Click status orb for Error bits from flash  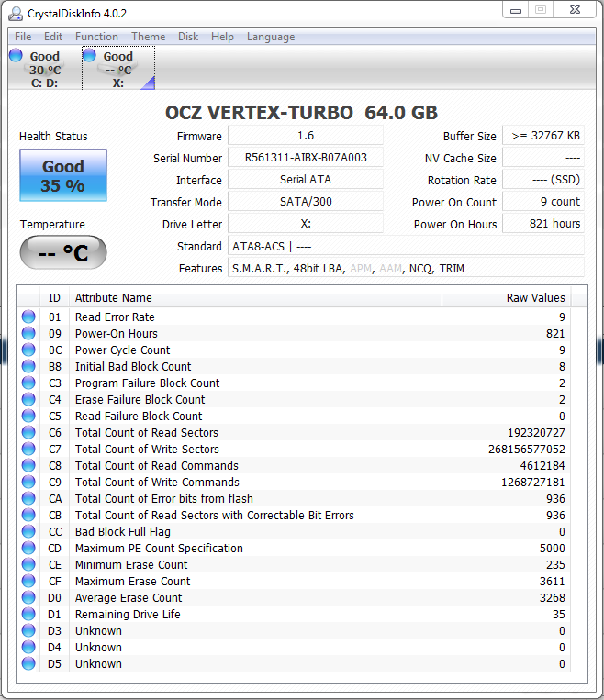tap(28, 498)
